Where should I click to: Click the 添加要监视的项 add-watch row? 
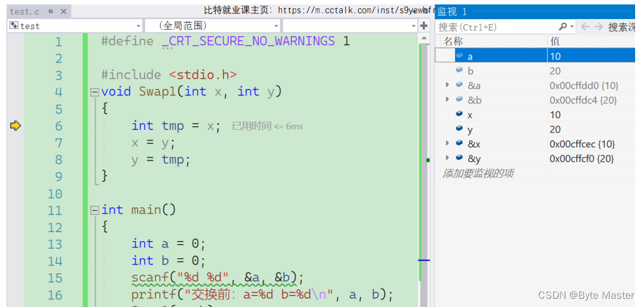click(535, 173)
